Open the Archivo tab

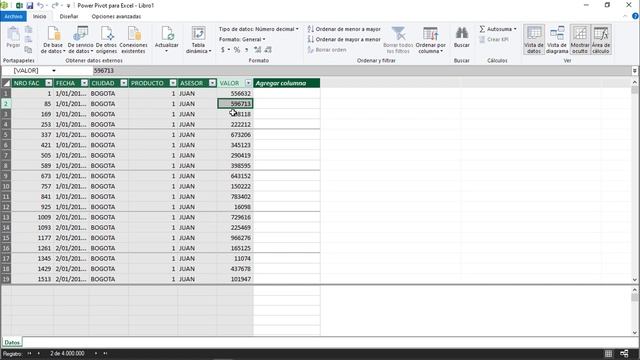click(13, 16)
